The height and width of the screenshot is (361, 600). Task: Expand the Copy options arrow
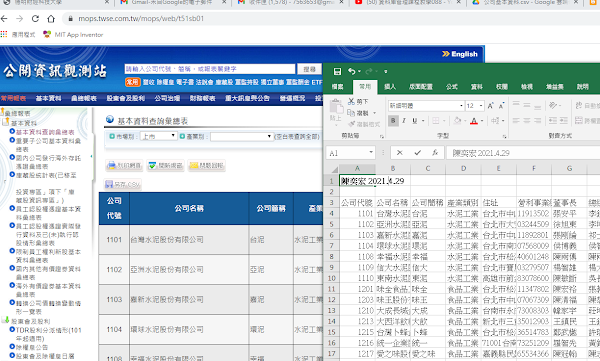(374, 113)
